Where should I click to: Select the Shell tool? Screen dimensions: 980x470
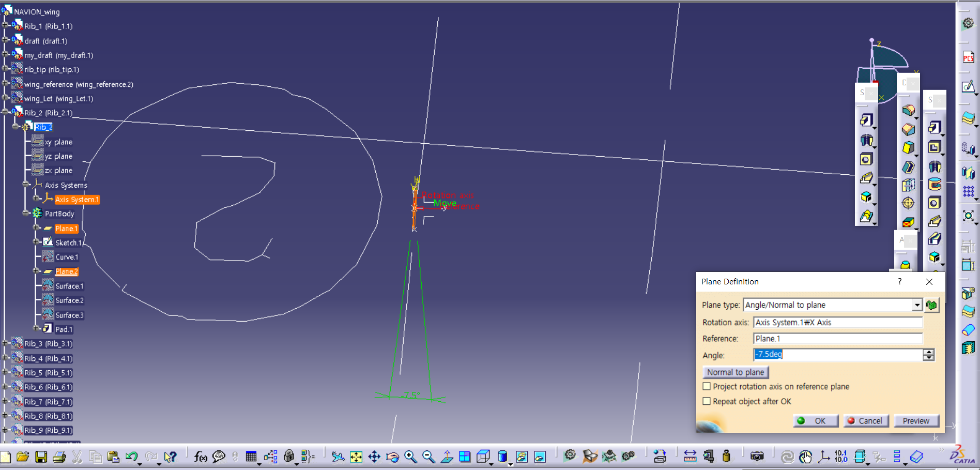(x=908, y=167)
